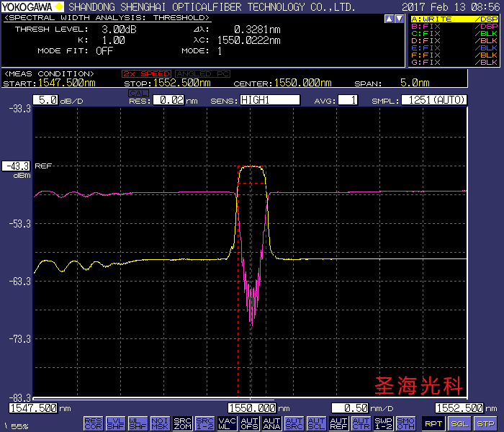Toggle the AUT SCL indicator
Screen dimensions: 504x432
316,423
